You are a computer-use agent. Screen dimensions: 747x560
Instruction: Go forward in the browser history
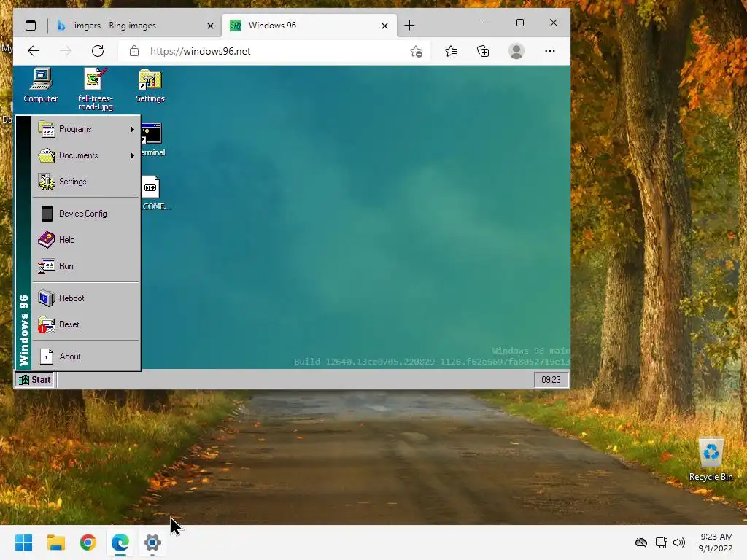tap(66, 51)
